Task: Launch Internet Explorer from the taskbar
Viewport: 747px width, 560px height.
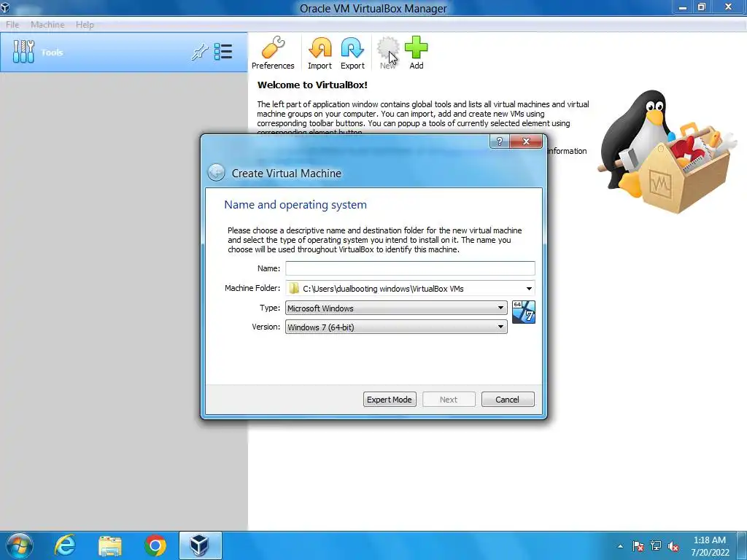Action: pos(65,545)
